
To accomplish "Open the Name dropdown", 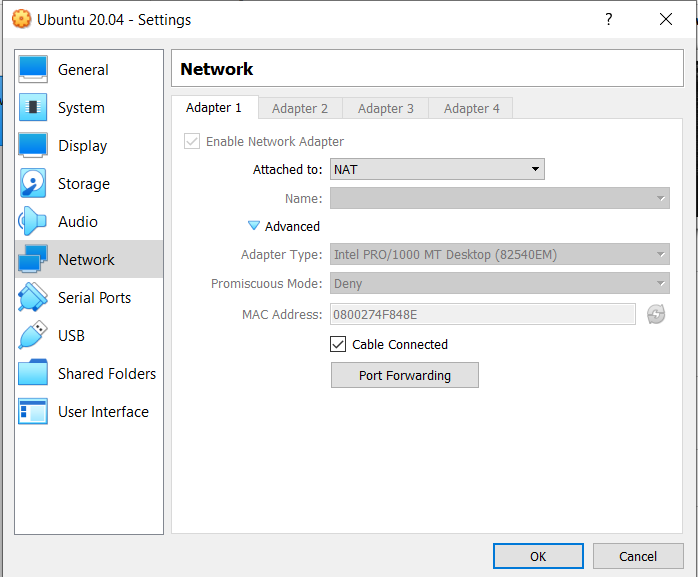I will coord(499,198).
